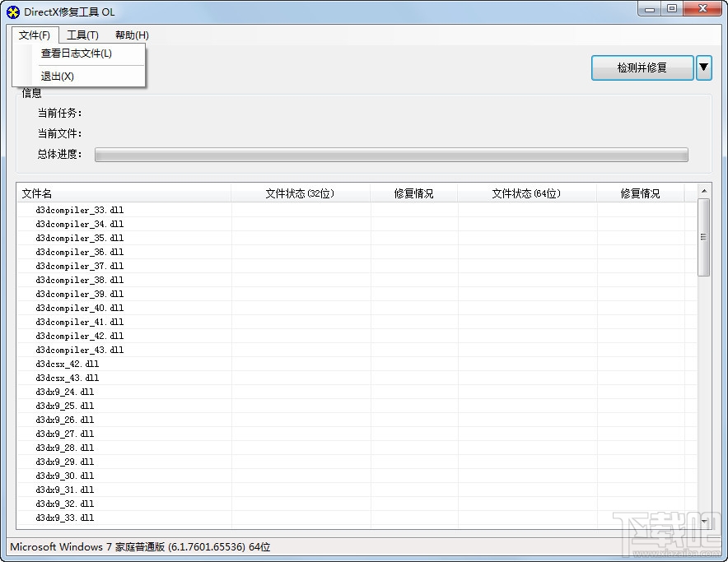Open the 文件(F) menu

[34, 35]
